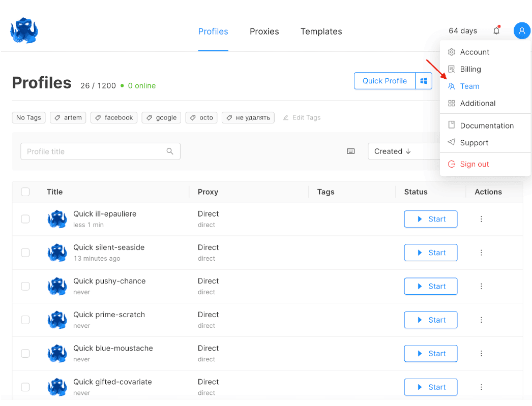Check the box for Quick silent-seaside
The height and width of the screenshot is (406, 532).
(25, 253)
